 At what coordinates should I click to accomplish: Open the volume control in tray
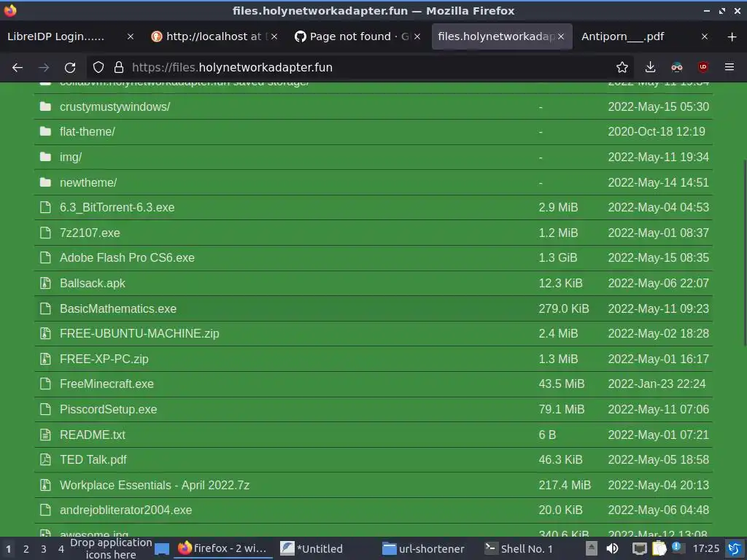[612, 548]
